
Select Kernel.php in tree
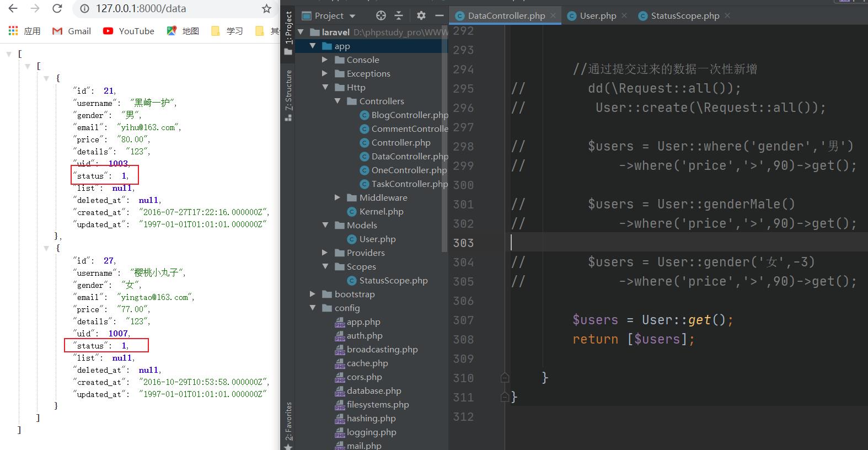point(375,211)
